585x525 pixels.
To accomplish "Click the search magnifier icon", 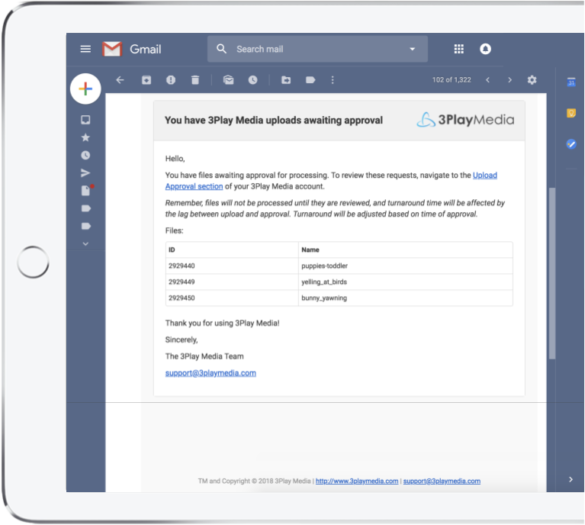I will (221, 49).
